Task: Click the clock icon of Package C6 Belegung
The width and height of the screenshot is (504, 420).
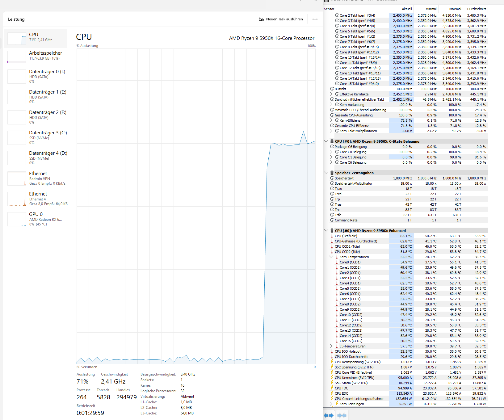Action: click(x=332, y=147)
